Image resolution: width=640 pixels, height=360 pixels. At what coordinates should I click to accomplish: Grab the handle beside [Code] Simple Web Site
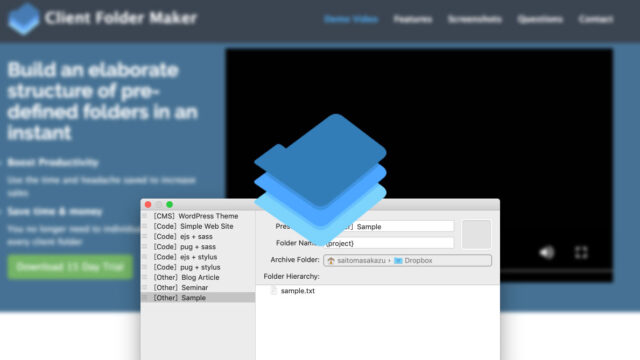[x=144, y=226]
